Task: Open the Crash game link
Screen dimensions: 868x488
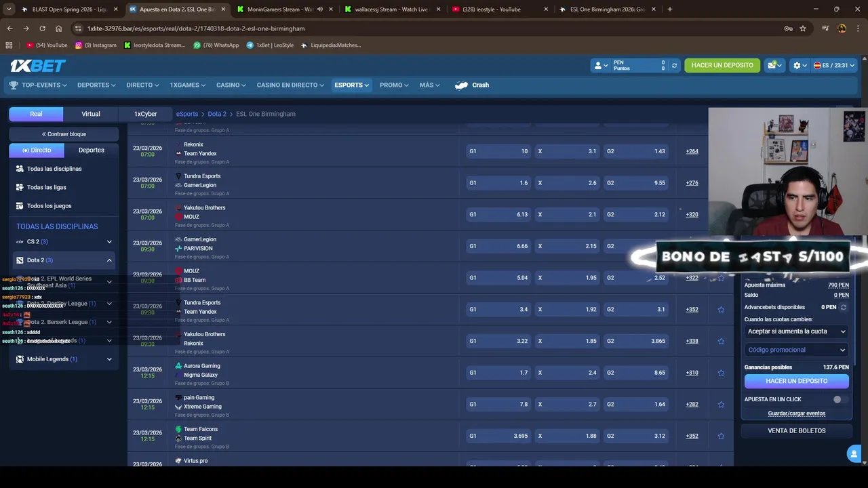Action: click(x=472, y=85)
